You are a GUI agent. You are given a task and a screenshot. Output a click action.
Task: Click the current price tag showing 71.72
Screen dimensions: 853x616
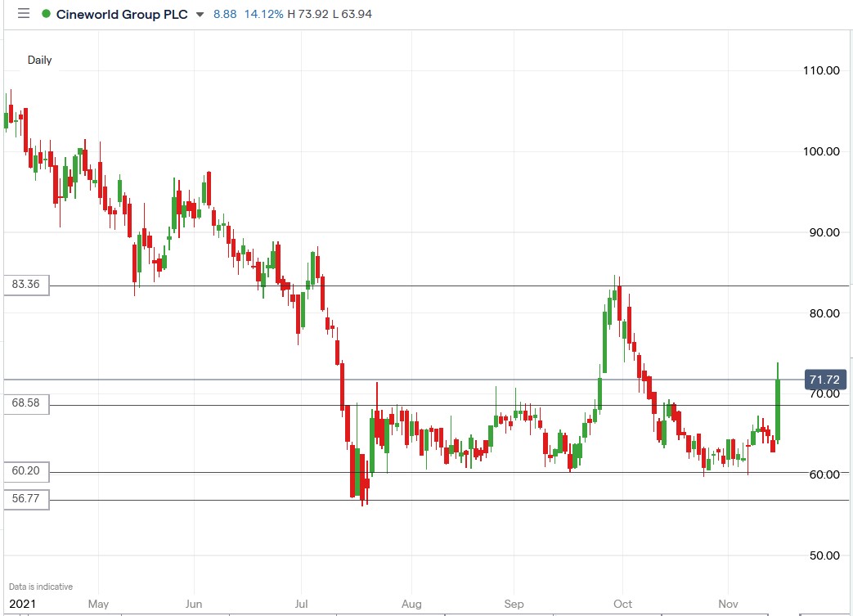tap(824, 379)
